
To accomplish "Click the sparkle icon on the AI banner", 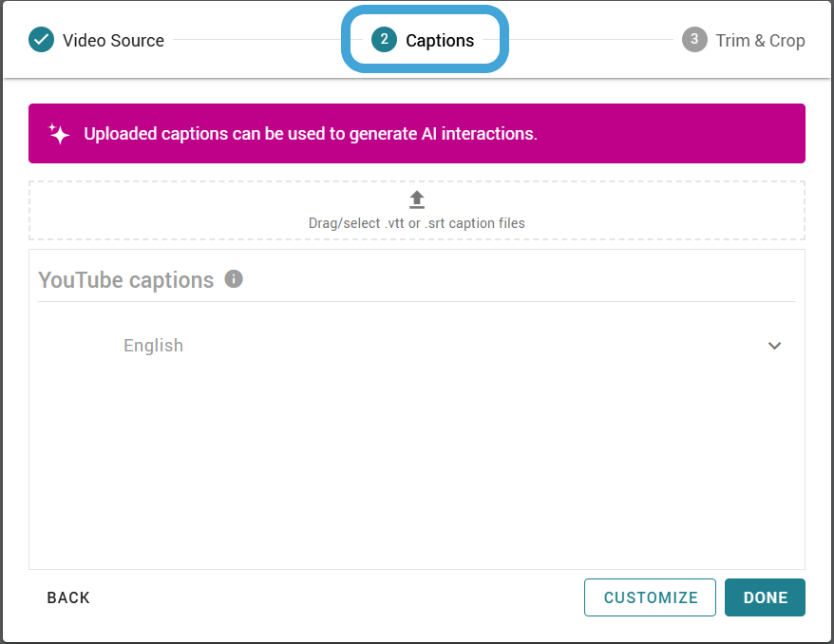I will [59, 133].
